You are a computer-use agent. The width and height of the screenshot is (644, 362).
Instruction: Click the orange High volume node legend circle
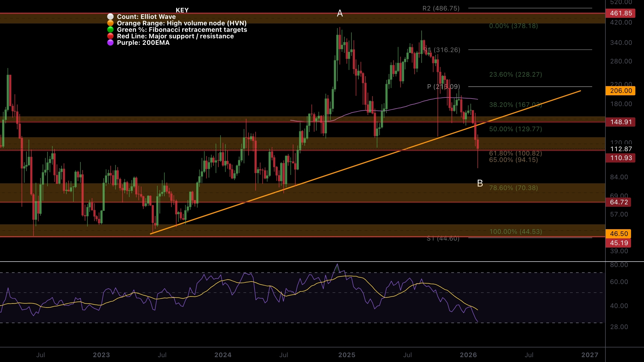(x=110, y=23)
